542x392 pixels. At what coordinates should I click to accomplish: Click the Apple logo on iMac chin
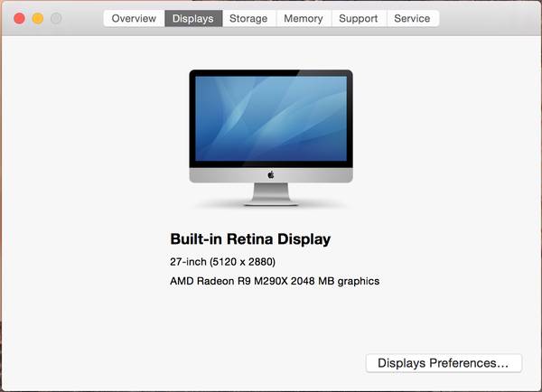pyautogui.click(x=271, y=174)
